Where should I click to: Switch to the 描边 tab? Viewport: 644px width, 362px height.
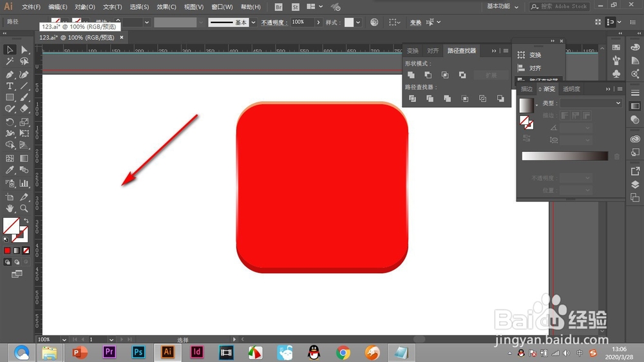pos(527,89)
